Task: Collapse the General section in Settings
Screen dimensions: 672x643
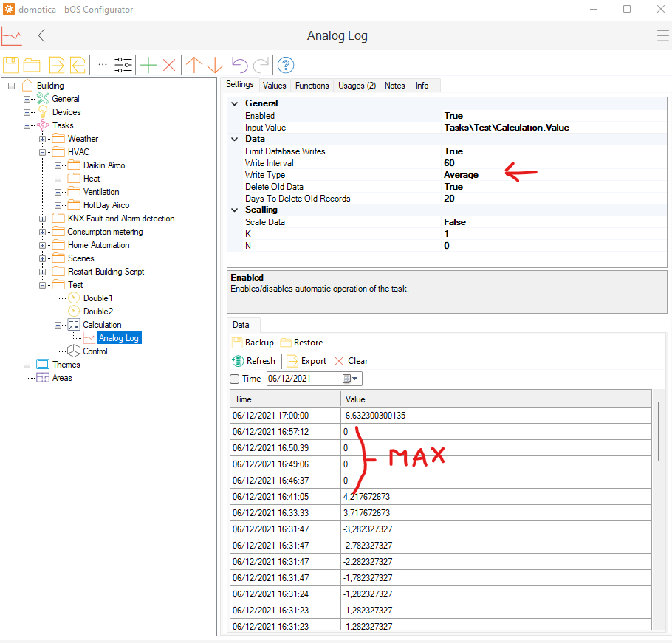Action: pyautogui.click(x=234, y=104)
